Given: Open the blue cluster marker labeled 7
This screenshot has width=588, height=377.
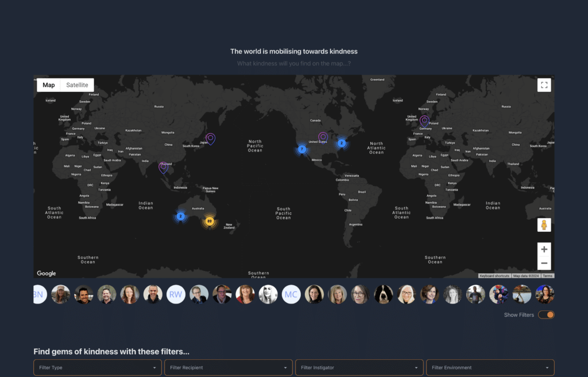Looking at the screenshot, I should point(301,149).
